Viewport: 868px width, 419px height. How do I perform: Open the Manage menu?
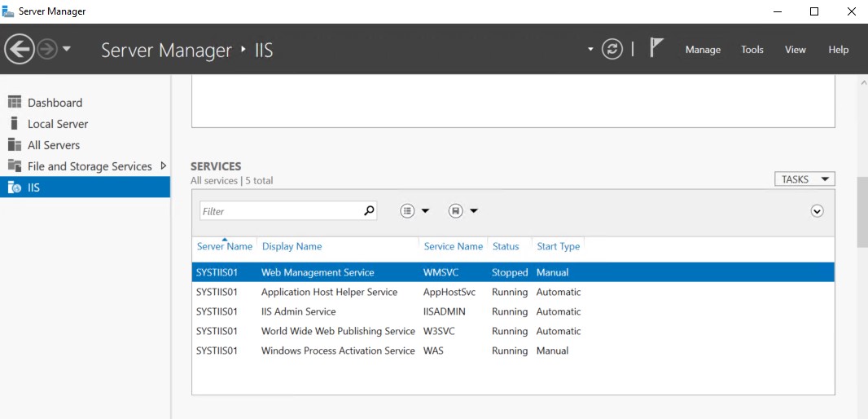(703, 50)
